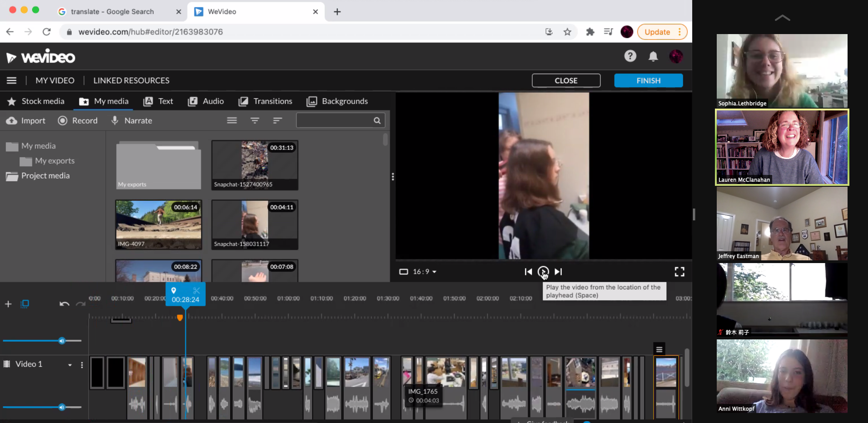The width and height of the screenshot is (868, 423).
Task: Open the Backgrounds tab
Action: tap(337, 101)
